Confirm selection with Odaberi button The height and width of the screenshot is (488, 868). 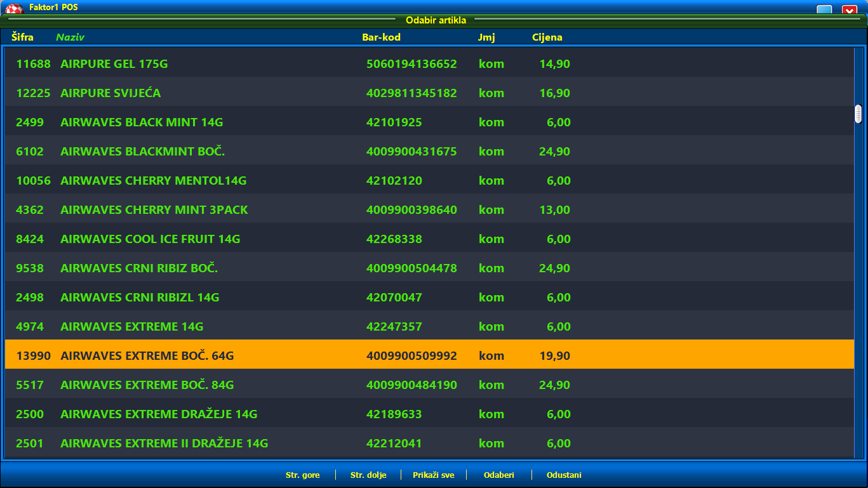[498, 475]
